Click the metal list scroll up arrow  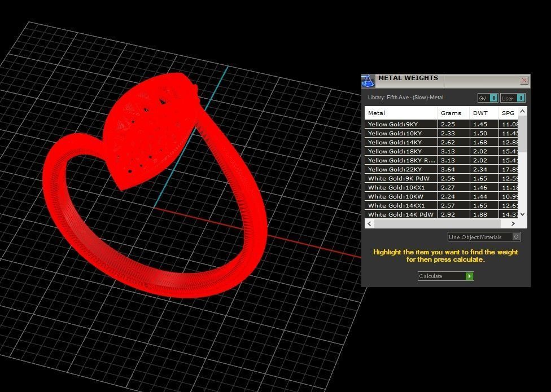pyautogui.click(x=523, y=111)
